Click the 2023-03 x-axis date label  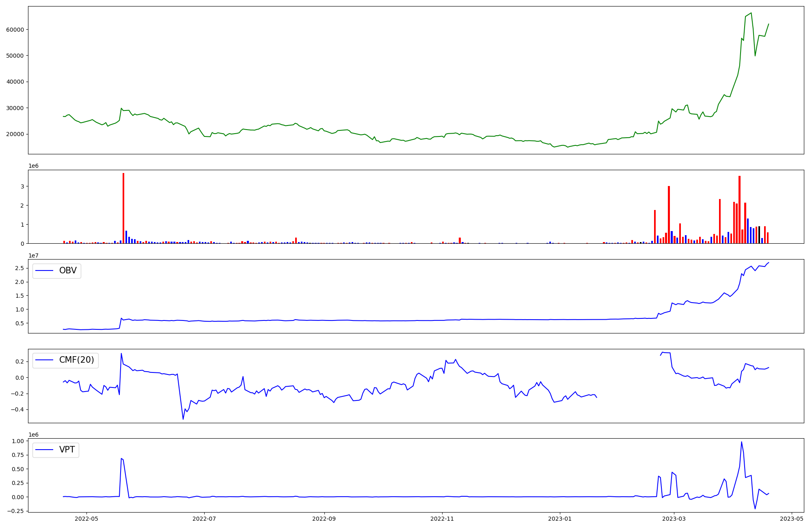click(x=674, y=519)
